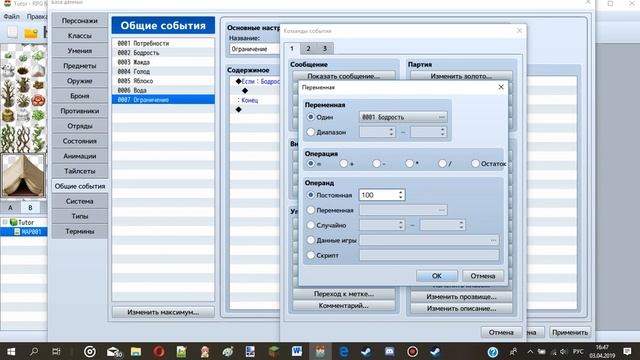Choose the Остаток operation radio button
The height and width of the screenshot is (360, 640).
tap(475, 163)
